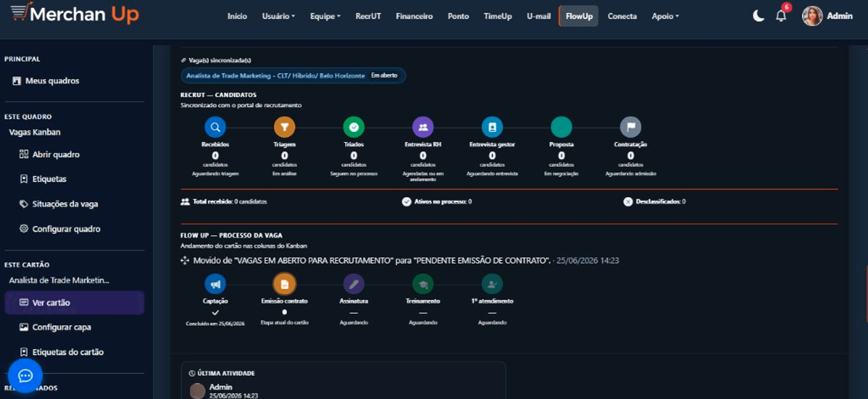
Task: Click the Admin username in the header
Action: [840, 16]
